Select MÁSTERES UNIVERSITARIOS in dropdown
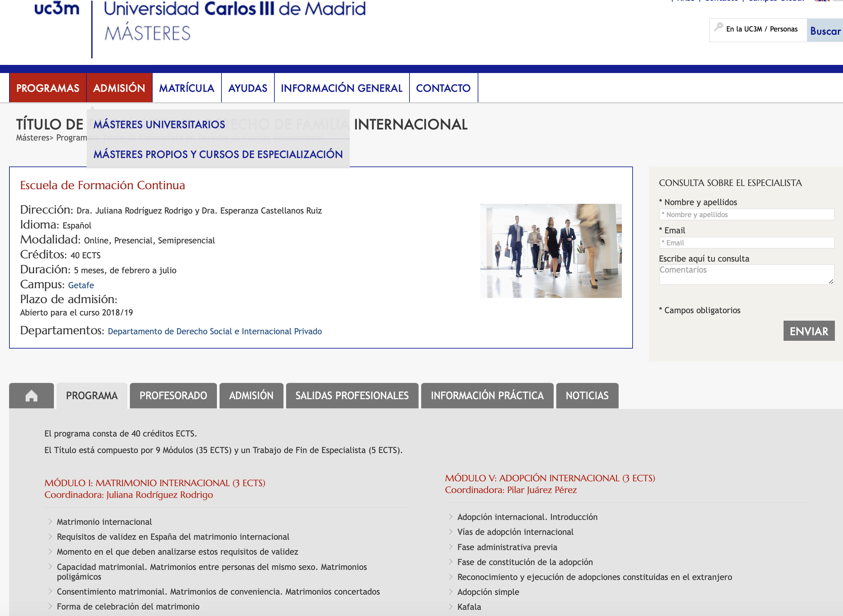Image resolution: width=843 pixels, height=616 pixels. coord(159,125)
